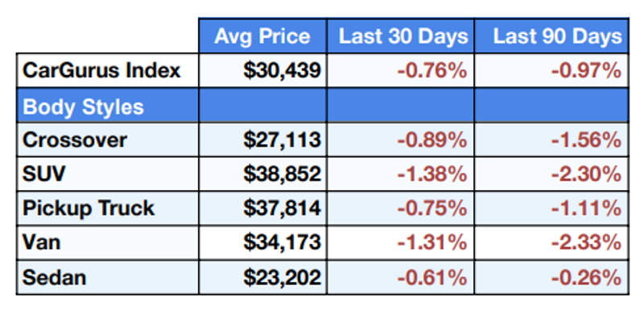The width and height of the screenshot is (644, 311).
Task: Select the Last 90 Days column header
Action: pos(557,36)
